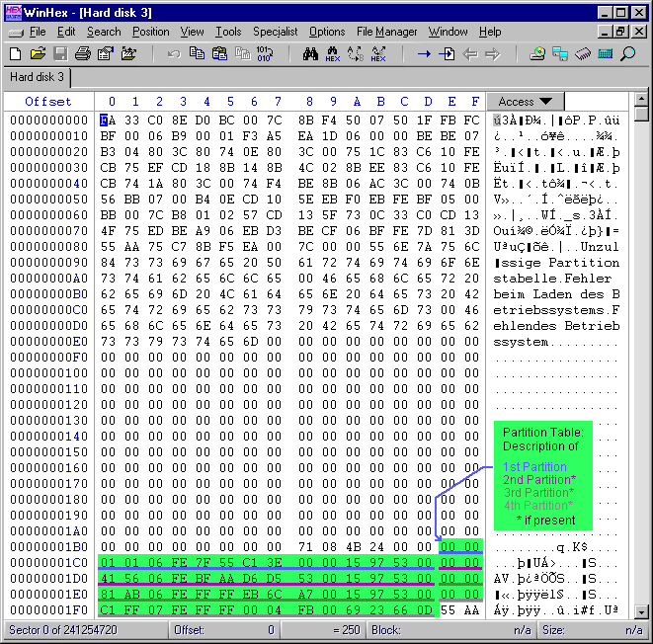Click the Go To Sector page-arrow icon
653x644 pixels.
[x=447, y=54]
